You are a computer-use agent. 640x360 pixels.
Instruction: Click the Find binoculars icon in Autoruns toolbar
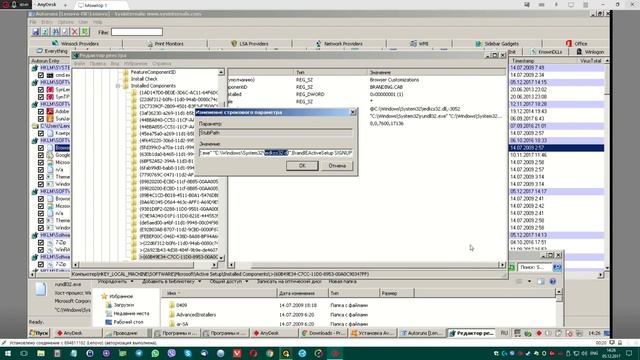[56, 32]
